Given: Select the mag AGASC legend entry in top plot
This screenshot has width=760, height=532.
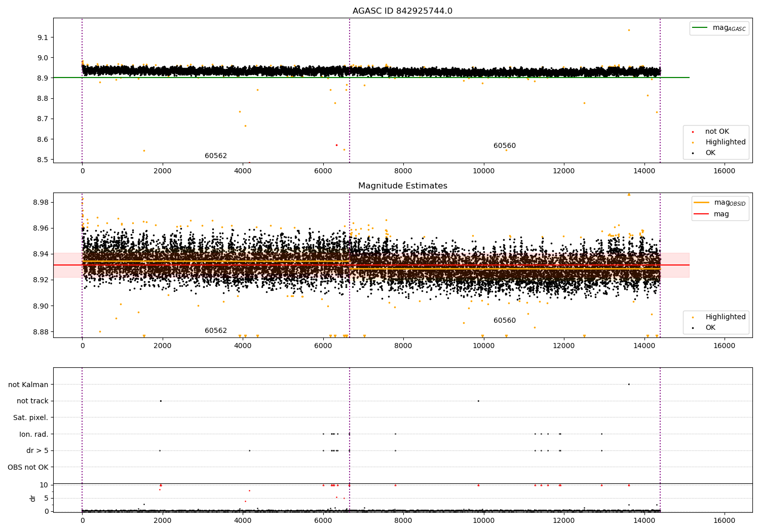Looking at the screenshot, I should click(x=719, y=28).
